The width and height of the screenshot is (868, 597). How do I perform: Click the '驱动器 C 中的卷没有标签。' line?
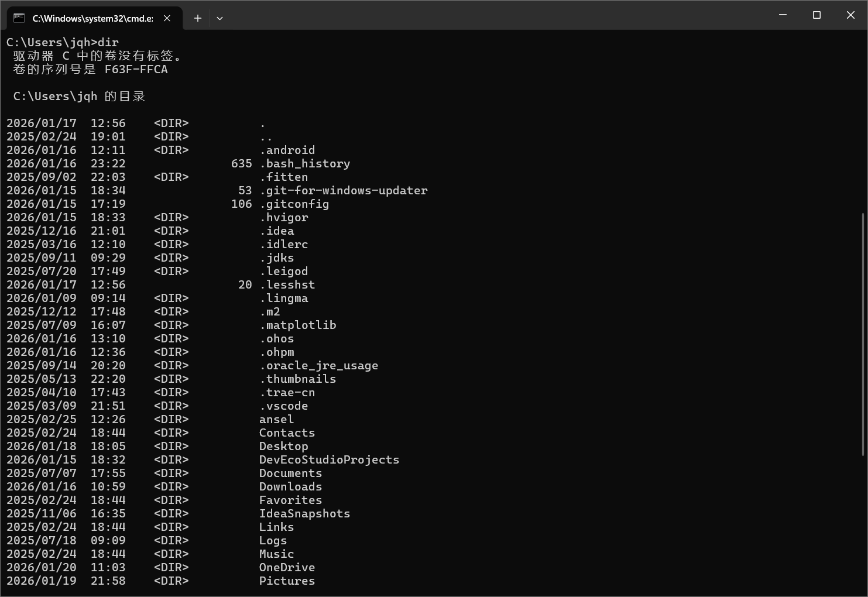[98, 56]
